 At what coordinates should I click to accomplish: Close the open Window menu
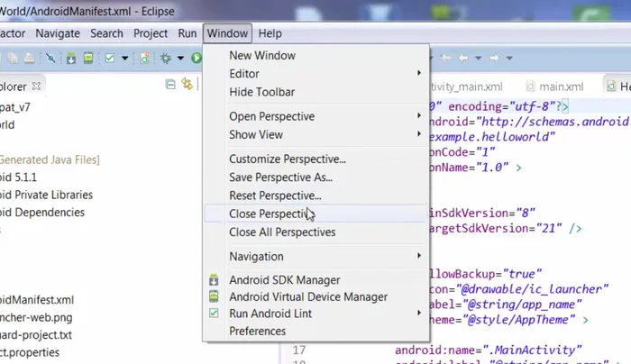[x=227, y=33]
